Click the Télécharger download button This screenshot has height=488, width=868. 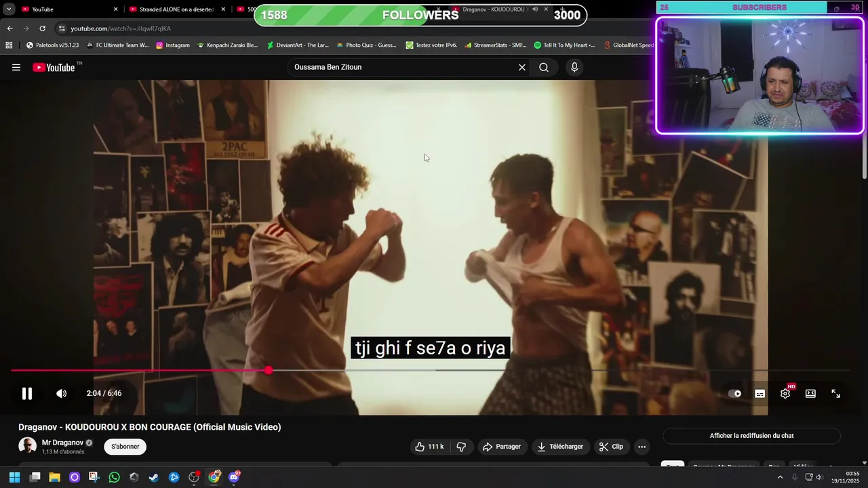560,447
